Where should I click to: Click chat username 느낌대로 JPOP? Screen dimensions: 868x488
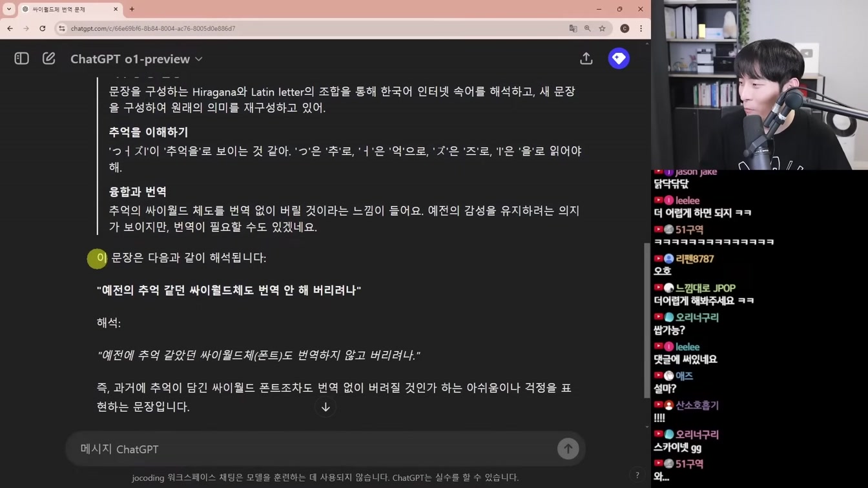click(x=705, y=288)
